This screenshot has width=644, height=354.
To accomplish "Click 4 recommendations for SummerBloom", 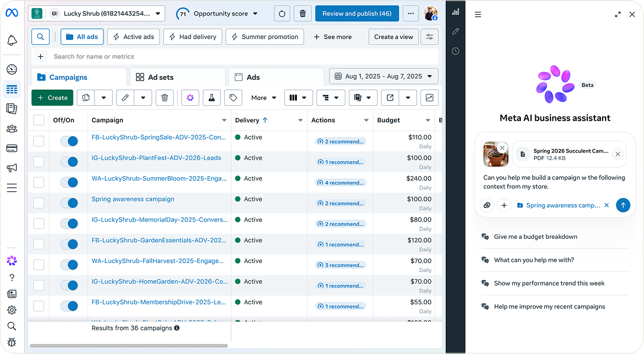I will click(x=341, y=183).
